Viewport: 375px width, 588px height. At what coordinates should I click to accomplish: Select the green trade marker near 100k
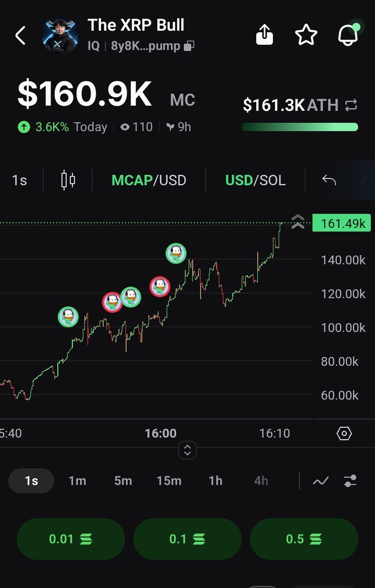(x=68, y=317)
